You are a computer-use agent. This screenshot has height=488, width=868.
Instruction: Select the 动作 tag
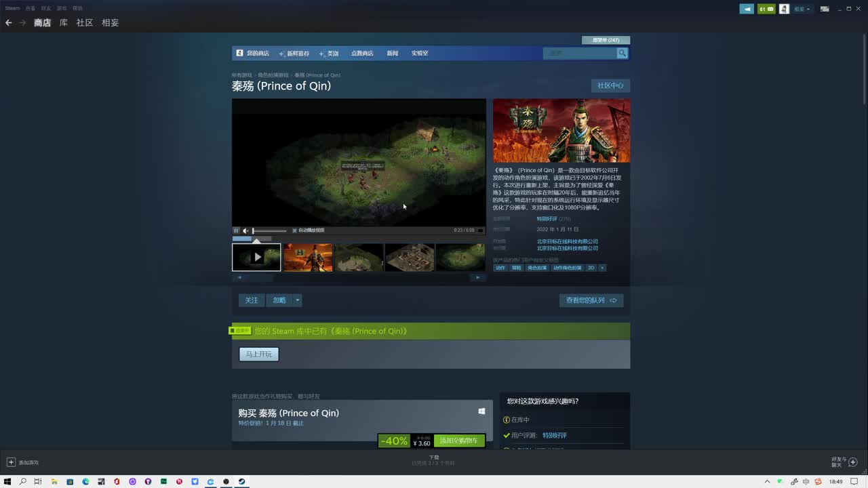coord(500,268)
